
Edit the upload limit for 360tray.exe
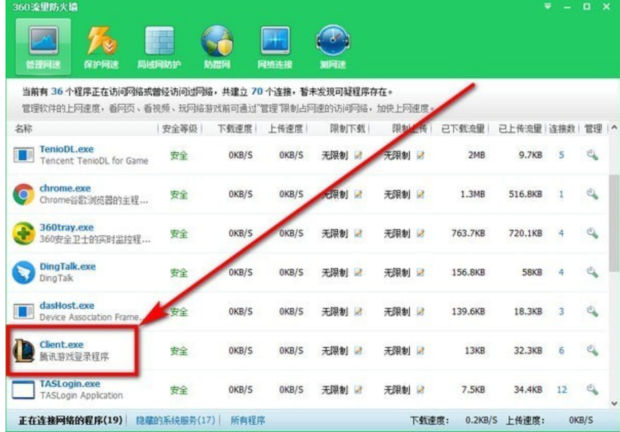tap(420, 234)
